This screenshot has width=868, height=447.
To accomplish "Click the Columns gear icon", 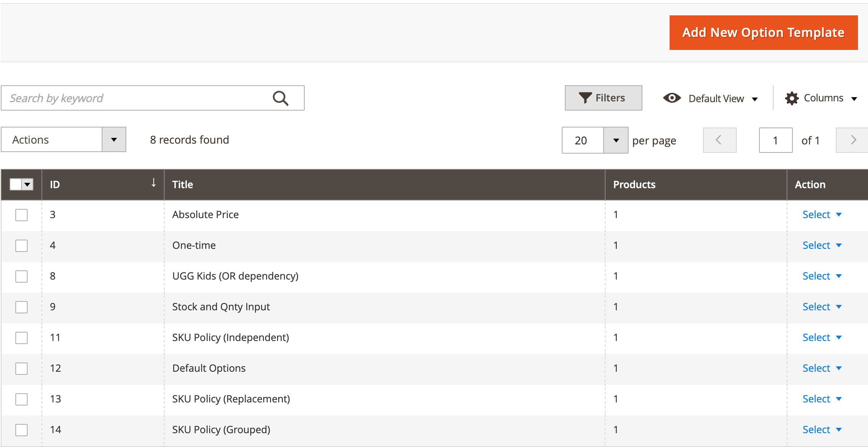I will coord(792,98).
